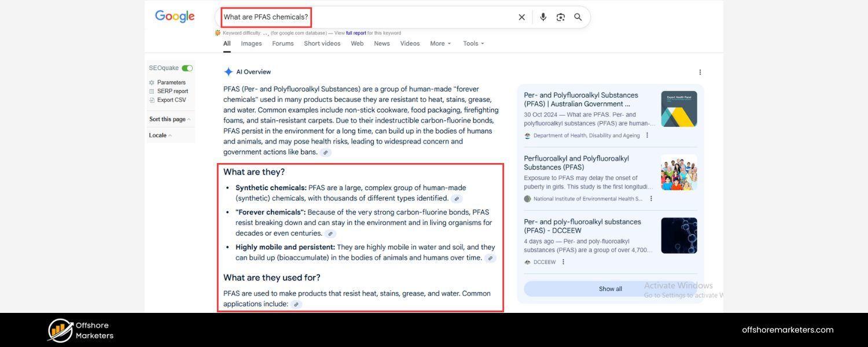Click the Google logo

[x=174, y=16]
